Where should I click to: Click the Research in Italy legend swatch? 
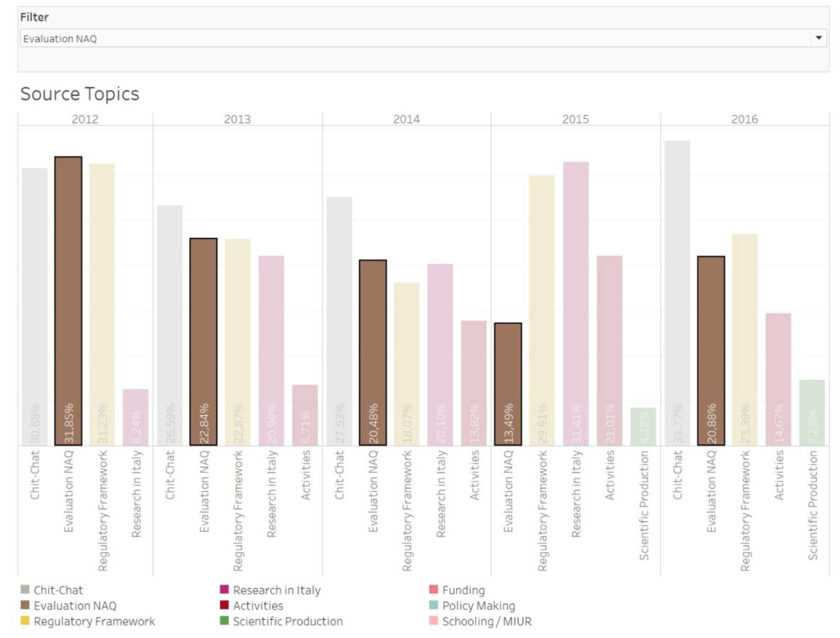point(224,589)
